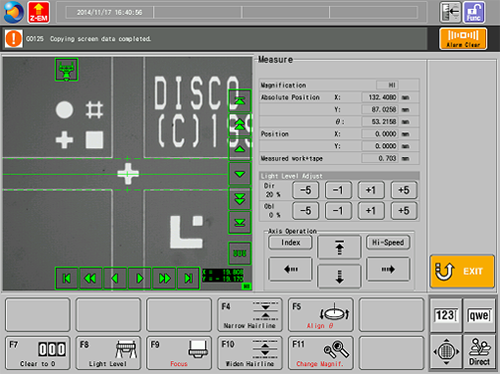Click the green hairline pattern overlay icon
The height and width of the screenshot is (374, 500).
[x=240, y=253]
